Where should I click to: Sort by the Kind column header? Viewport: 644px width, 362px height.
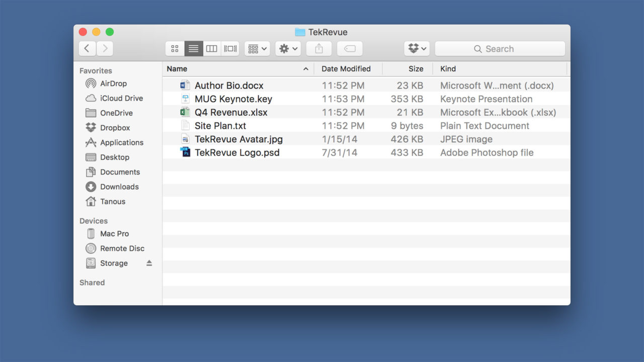tap(448, 69)
